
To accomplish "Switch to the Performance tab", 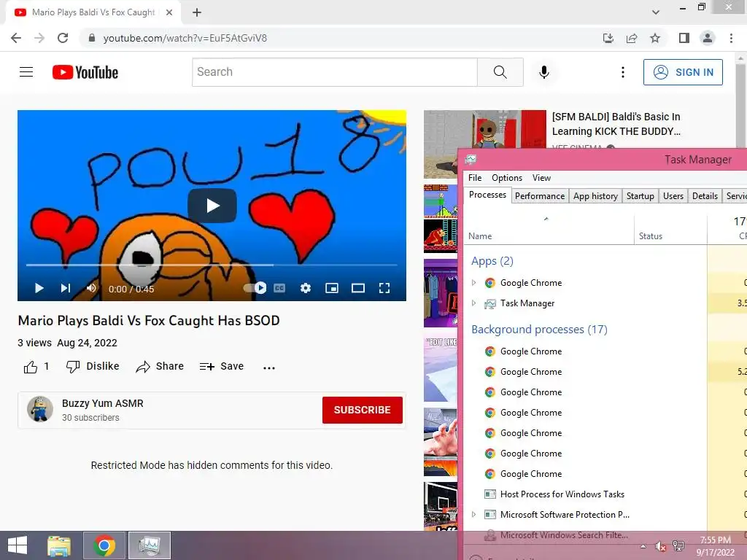I will [540, 195].
